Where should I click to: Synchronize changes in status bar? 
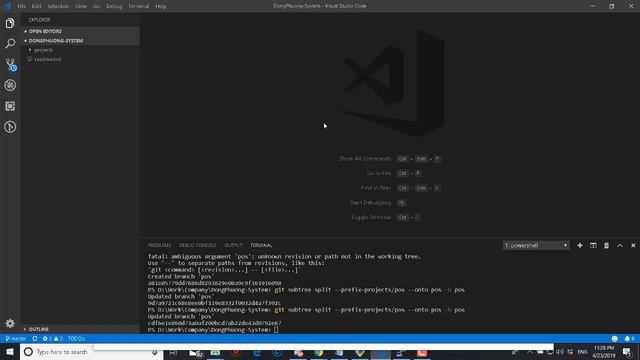pos(35,338)
